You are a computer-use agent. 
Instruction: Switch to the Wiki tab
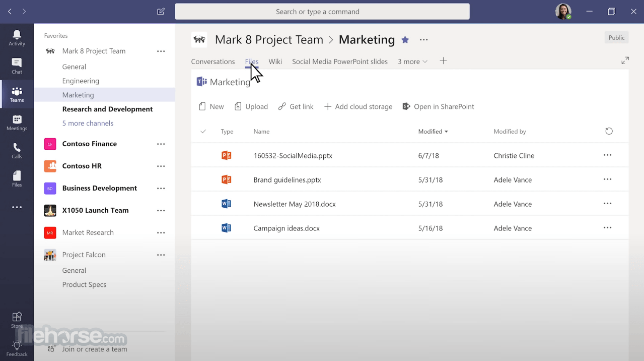coord(275,62)
